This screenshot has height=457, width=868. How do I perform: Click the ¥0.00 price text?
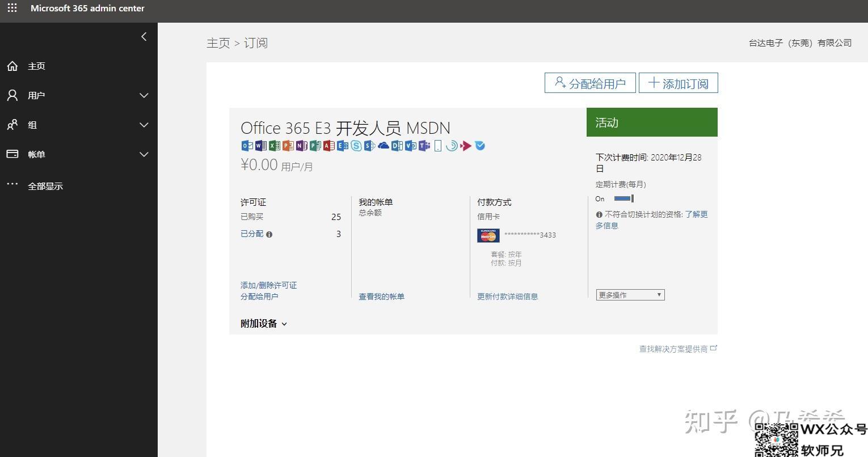(x=259, y=164)
